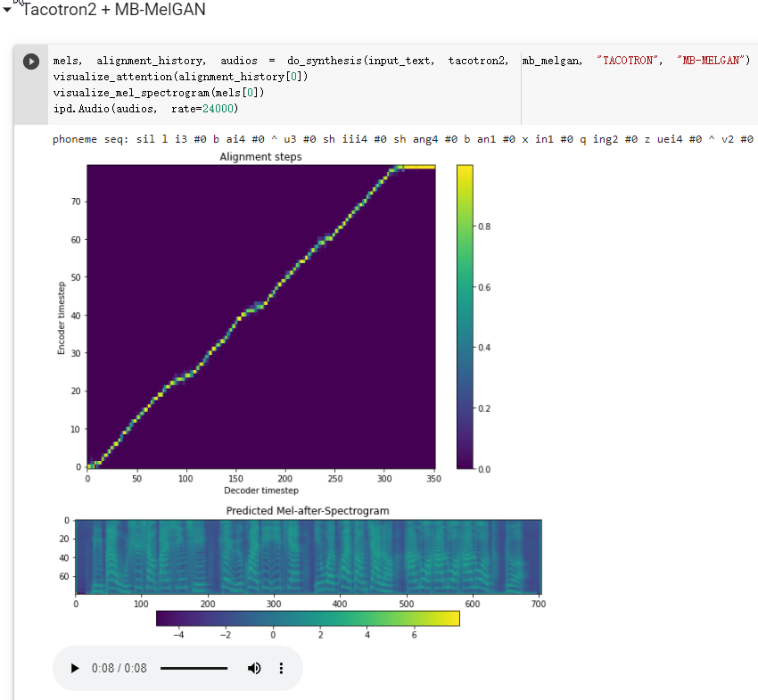Place cursor on the visualize_attention line
758x700 pixels.
pos(178,77)
